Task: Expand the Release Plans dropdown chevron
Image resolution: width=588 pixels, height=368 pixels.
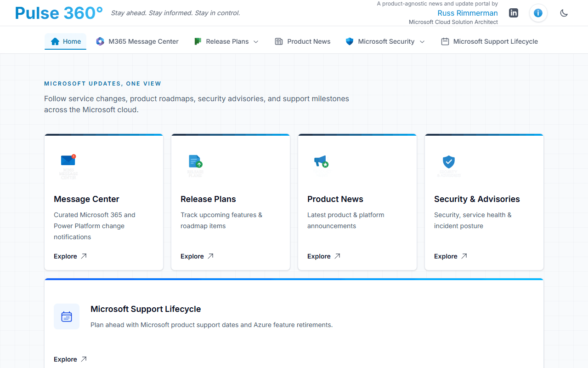Action: point(256,41)
